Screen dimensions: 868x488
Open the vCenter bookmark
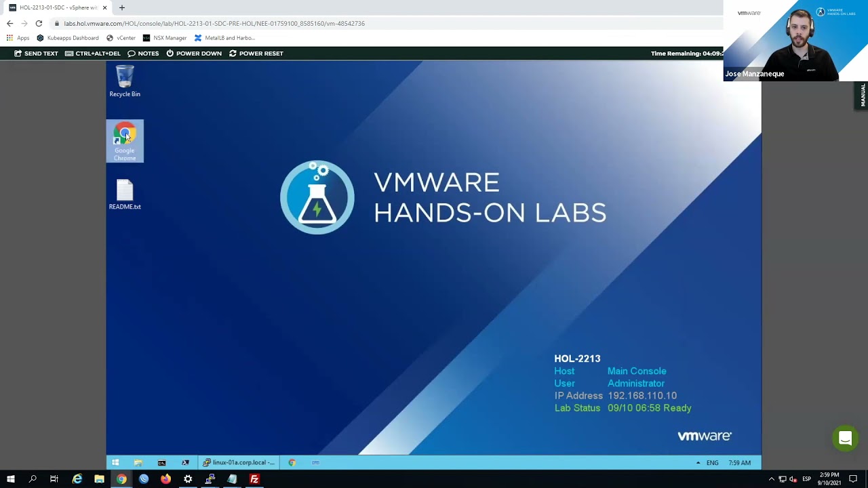coord(121,38)
